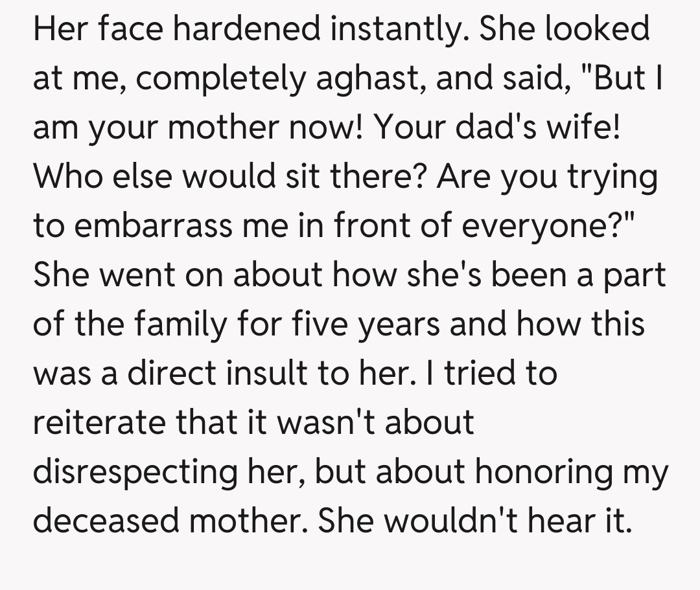Click the word "disrespecting"
Viewport: 700px width, 590px height.
(134, 472)
